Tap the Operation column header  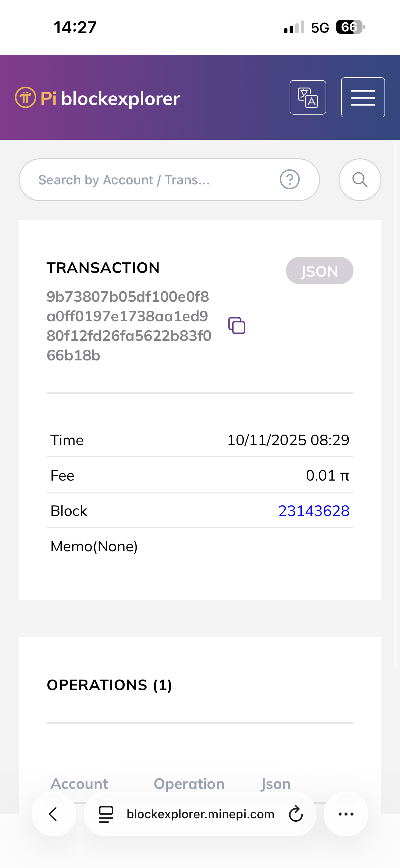point(189,784)
